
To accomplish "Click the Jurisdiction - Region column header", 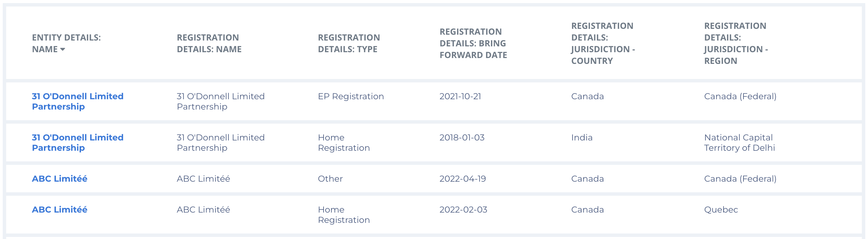I will pos(736,43).
